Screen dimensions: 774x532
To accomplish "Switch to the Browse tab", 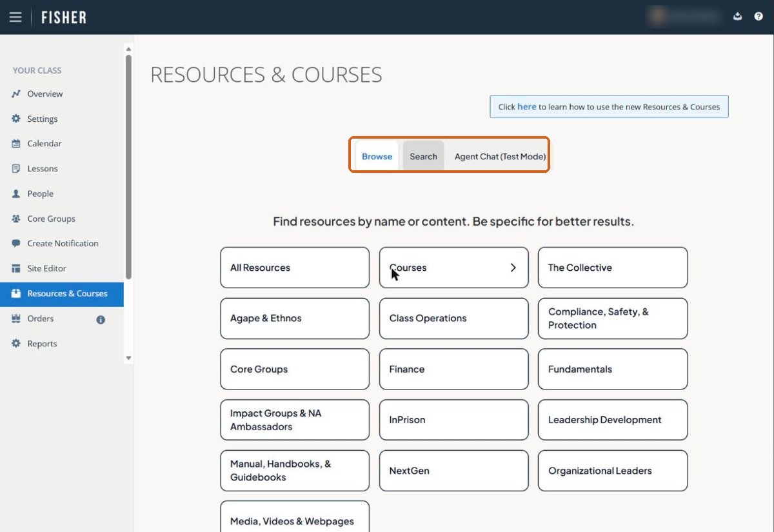I will (x=377, y=156).
